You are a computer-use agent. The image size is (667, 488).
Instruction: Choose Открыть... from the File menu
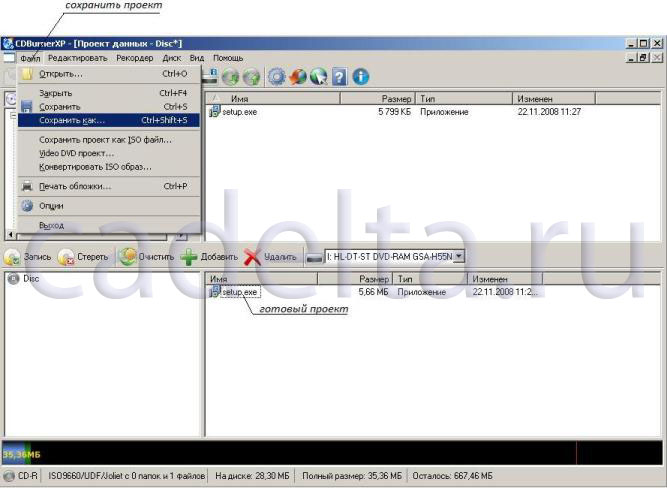[x=61, y=74]
